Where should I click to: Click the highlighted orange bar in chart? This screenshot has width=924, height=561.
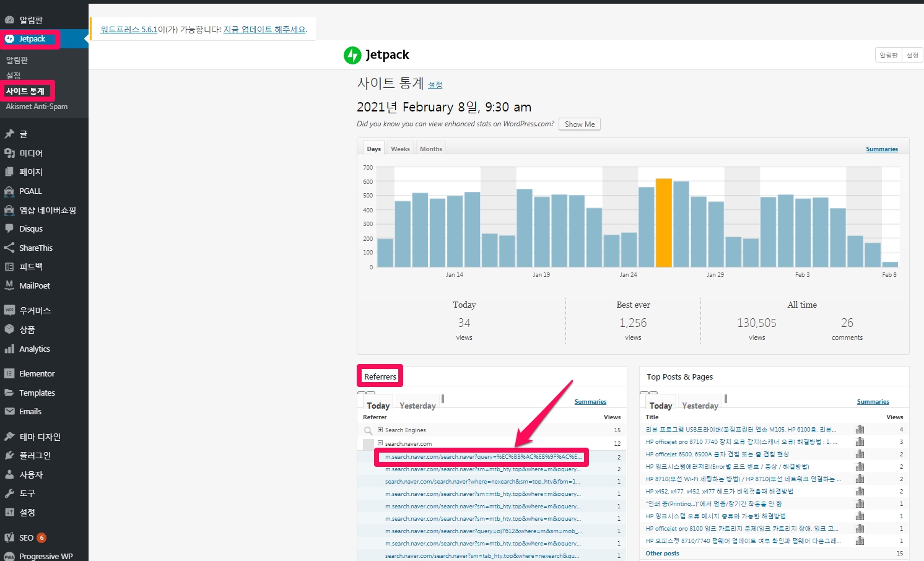click(663, 223)
